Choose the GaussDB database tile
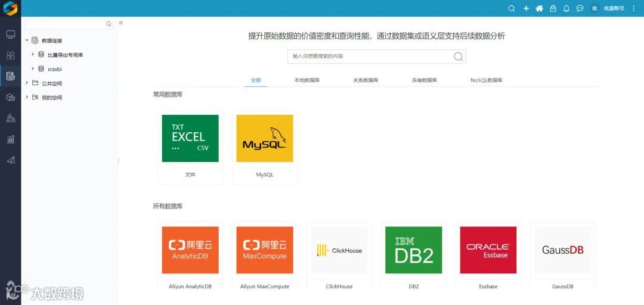 pos(563,250)
